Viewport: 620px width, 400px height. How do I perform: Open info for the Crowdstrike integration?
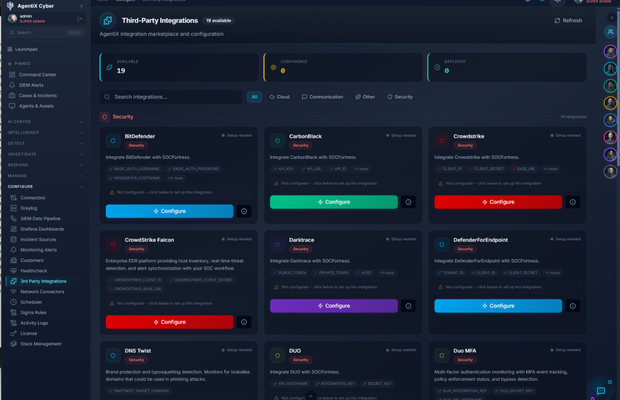click(573, 202)
